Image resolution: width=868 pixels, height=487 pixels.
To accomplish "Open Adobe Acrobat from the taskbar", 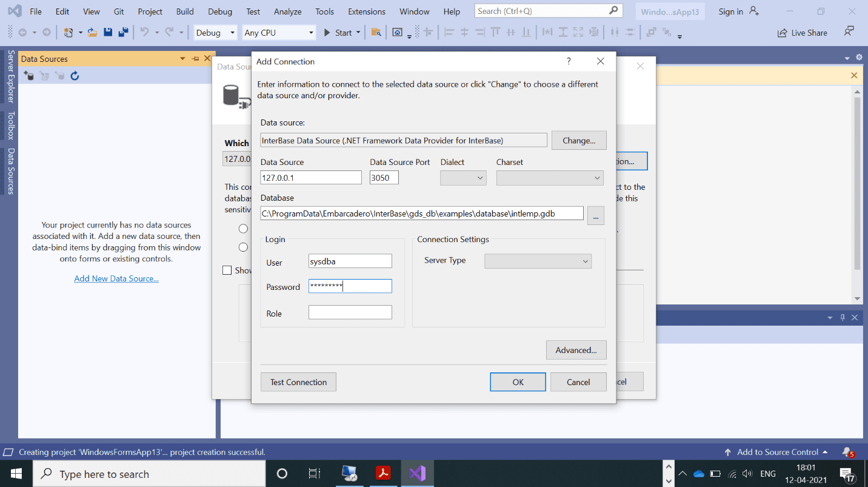I will pos(384,474).
